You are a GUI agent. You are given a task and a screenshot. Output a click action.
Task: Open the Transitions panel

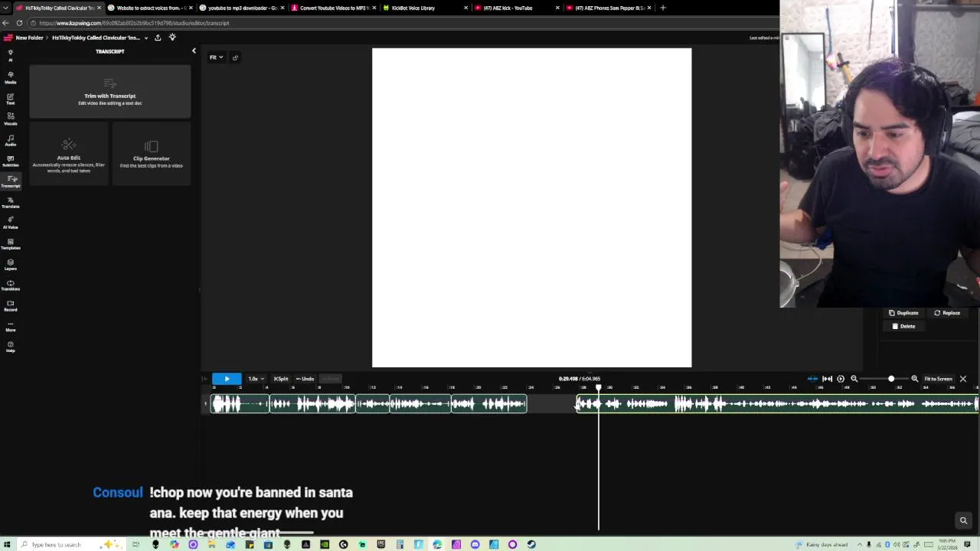pos(10,285)
